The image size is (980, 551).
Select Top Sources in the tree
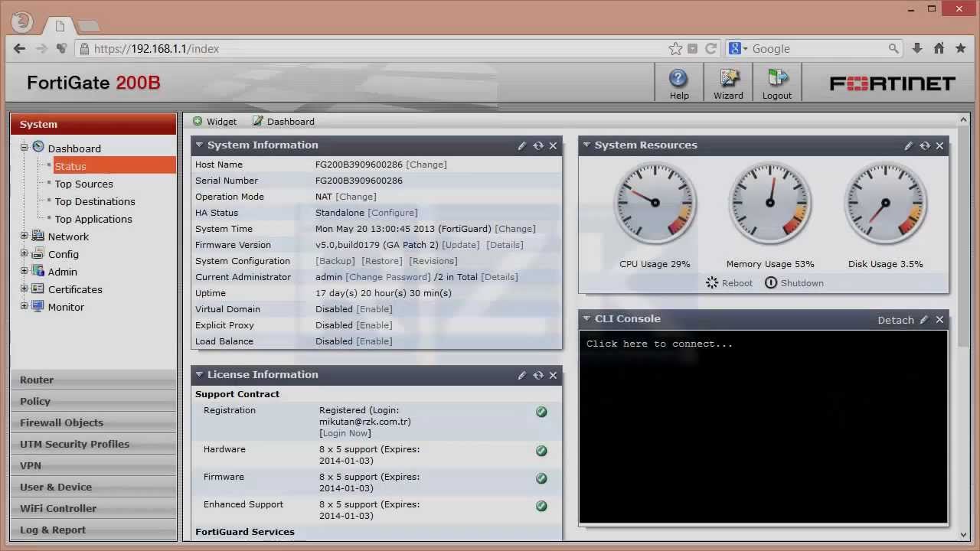click(83, 184)
